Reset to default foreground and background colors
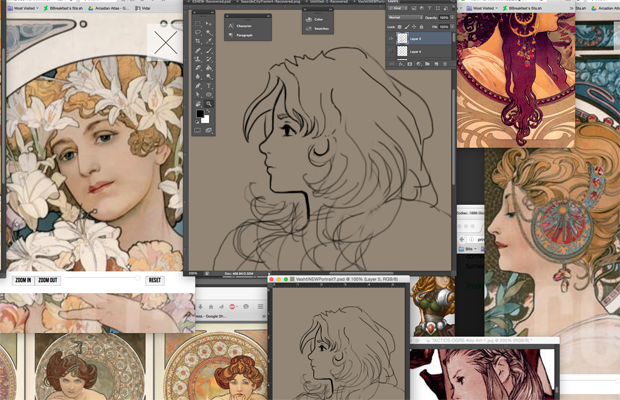 [x=197, y=122]
